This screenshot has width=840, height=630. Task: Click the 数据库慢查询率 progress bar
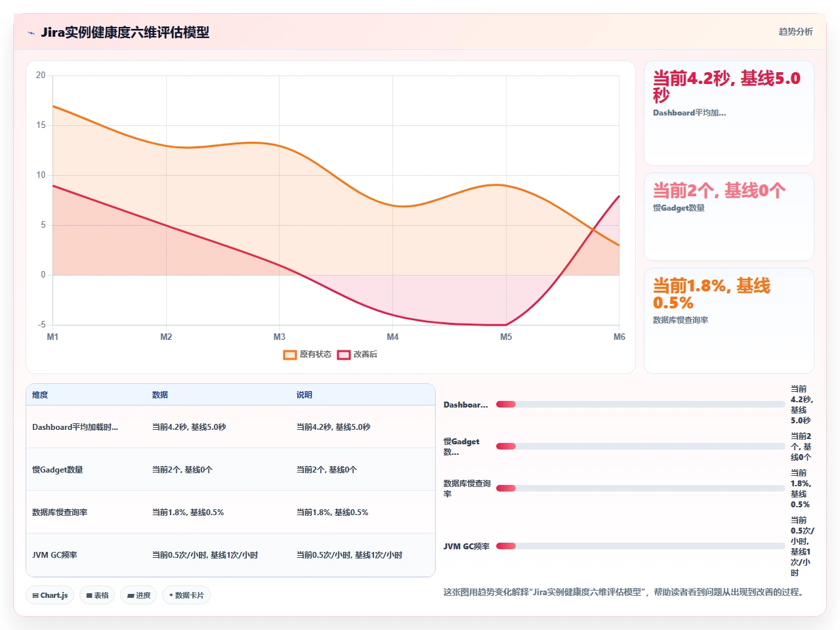[640, 488]
